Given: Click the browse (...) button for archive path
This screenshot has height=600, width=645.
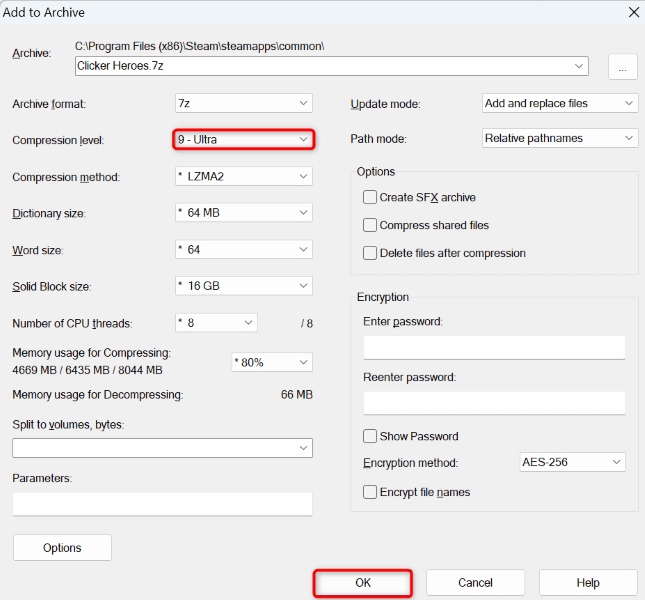Looking at the screenshot, I should (622, 67).
